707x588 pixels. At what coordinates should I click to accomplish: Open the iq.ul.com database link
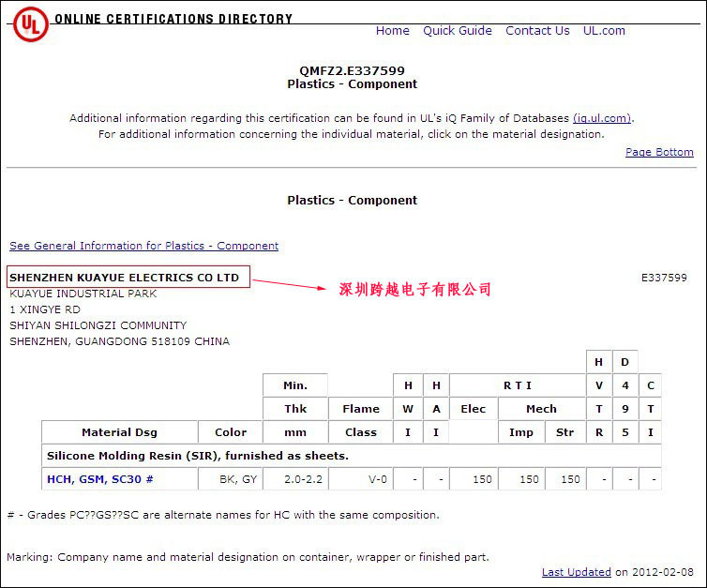pos(602,118)
